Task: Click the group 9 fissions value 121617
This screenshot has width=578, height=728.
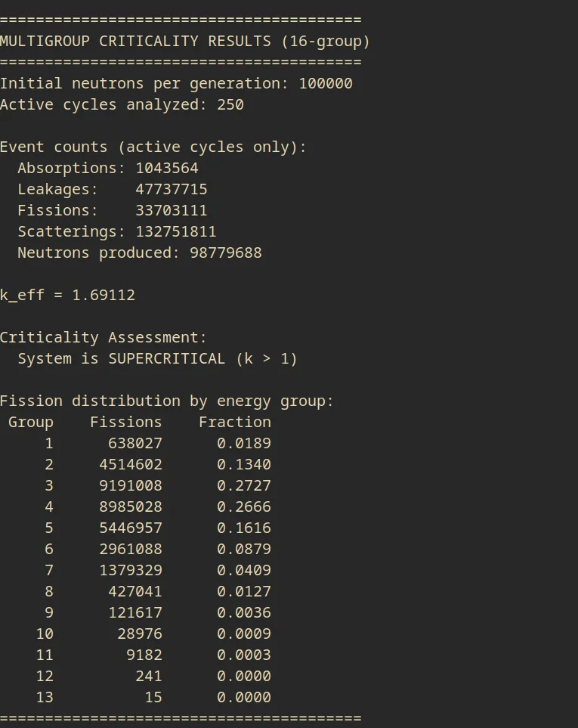Action: click(135, 613)
